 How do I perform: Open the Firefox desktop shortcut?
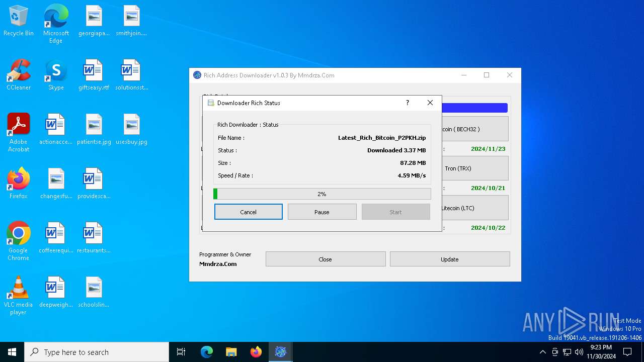click(19, 184)
